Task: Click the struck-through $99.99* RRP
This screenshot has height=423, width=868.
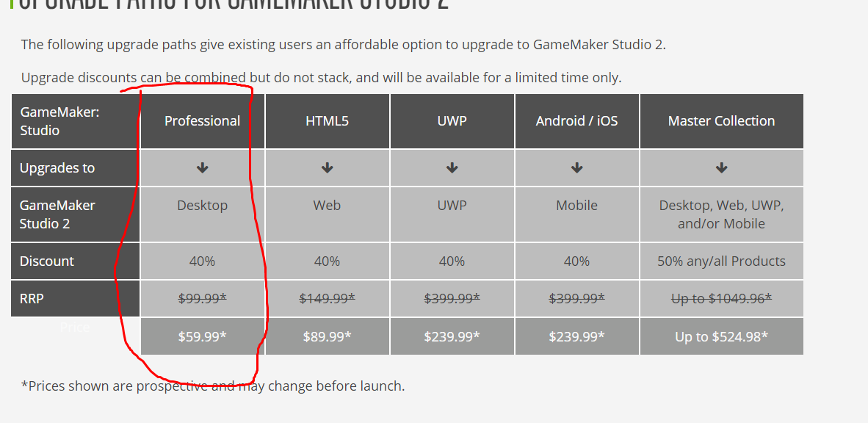Action: [202, 299]
